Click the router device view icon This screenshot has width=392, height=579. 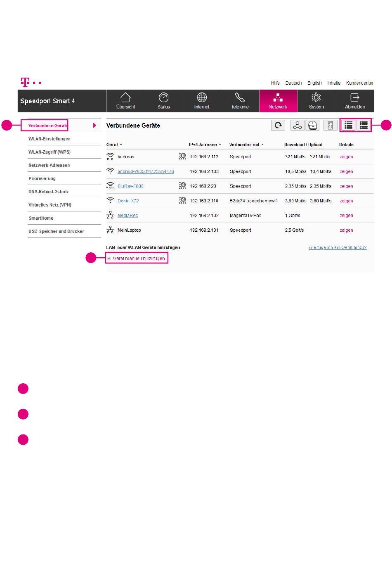(313, 125)
